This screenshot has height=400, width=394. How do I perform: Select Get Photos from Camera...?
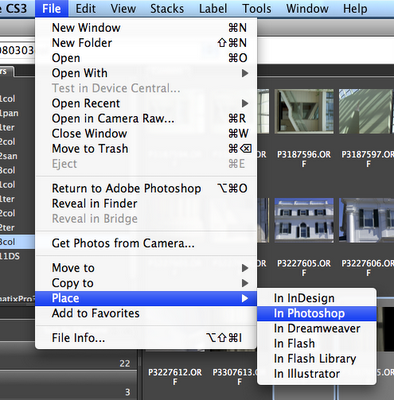click(146, 243)
